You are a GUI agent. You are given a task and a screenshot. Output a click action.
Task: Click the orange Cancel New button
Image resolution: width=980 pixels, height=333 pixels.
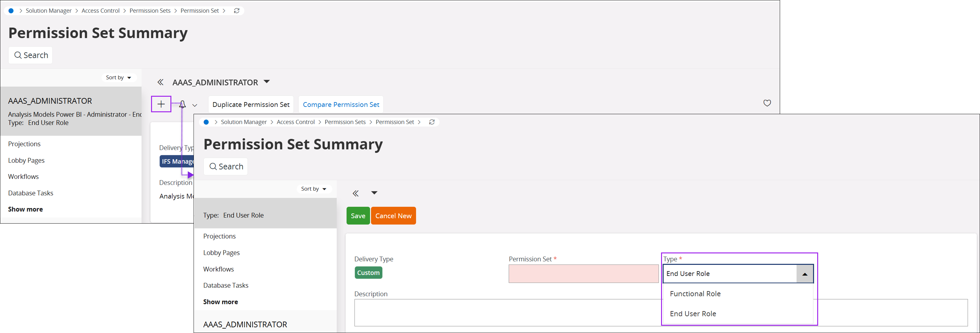point(394,216)
